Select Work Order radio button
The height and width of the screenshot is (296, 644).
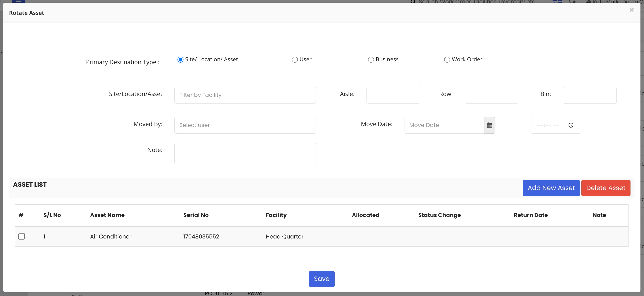447,60
